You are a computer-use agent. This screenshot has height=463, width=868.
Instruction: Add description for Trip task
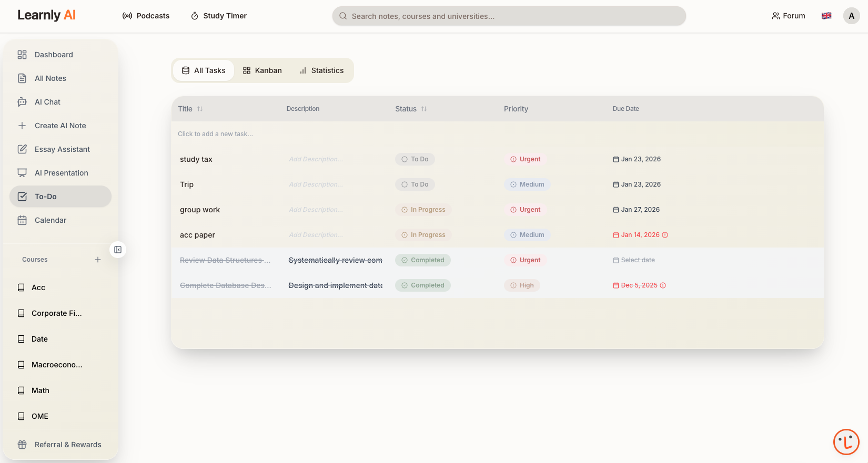click(x=316, y=184)
